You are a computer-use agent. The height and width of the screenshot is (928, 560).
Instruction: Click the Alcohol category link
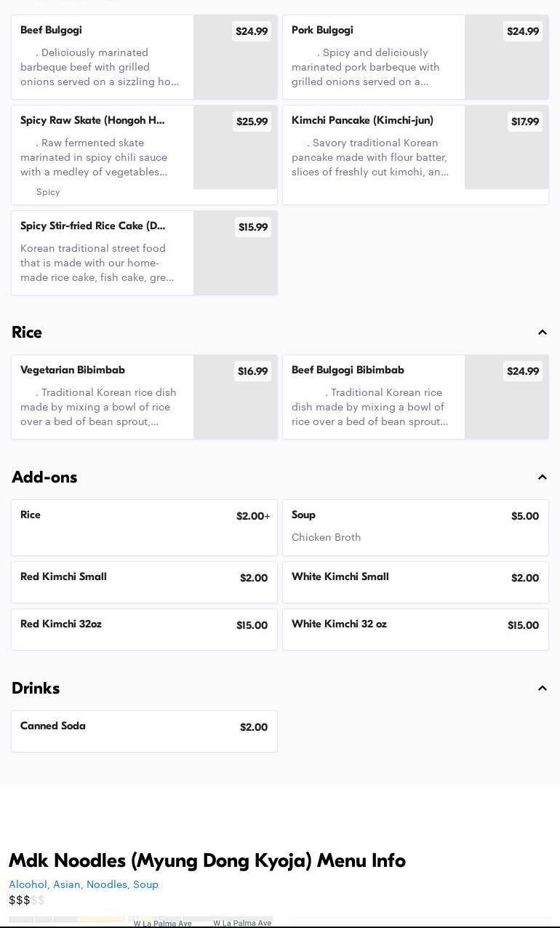[28, 884]
